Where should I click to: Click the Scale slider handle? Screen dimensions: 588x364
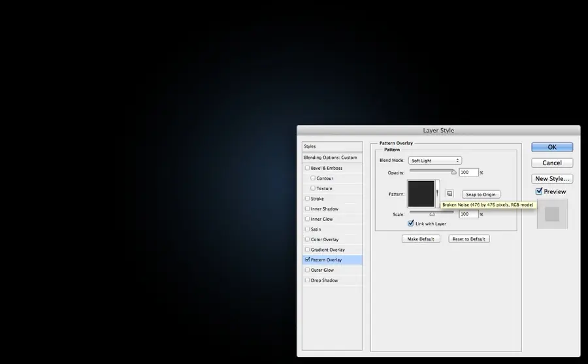(432, 214)
